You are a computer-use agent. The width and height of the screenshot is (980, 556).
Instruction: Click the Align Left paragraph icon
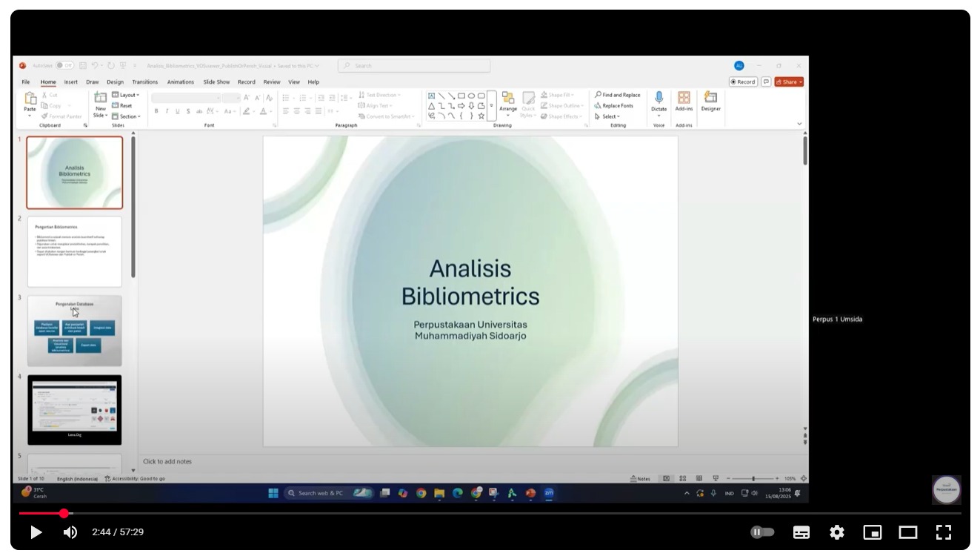tap(286, 111)
